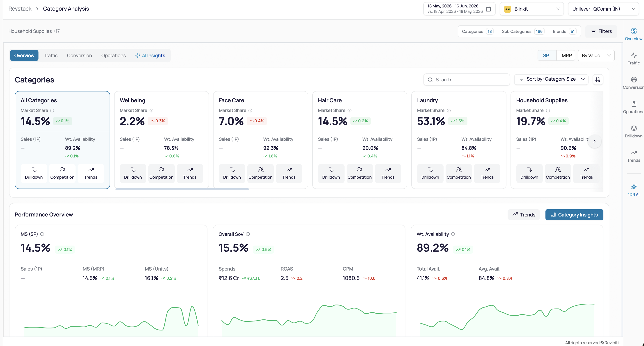
Task: Open the date range calendar icon
Action: click(x=488, y=9)
